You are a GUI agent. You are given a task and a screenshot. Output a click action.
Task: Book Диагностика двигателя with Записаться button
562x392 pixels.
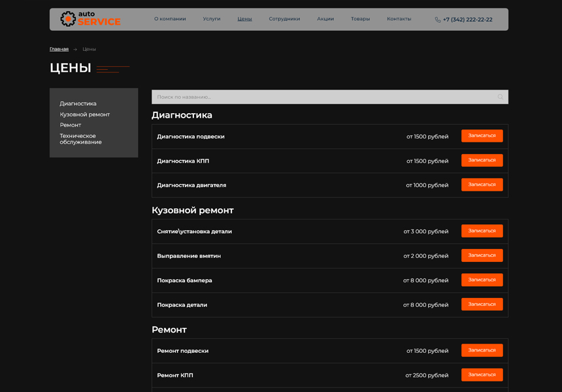[482, 185]
